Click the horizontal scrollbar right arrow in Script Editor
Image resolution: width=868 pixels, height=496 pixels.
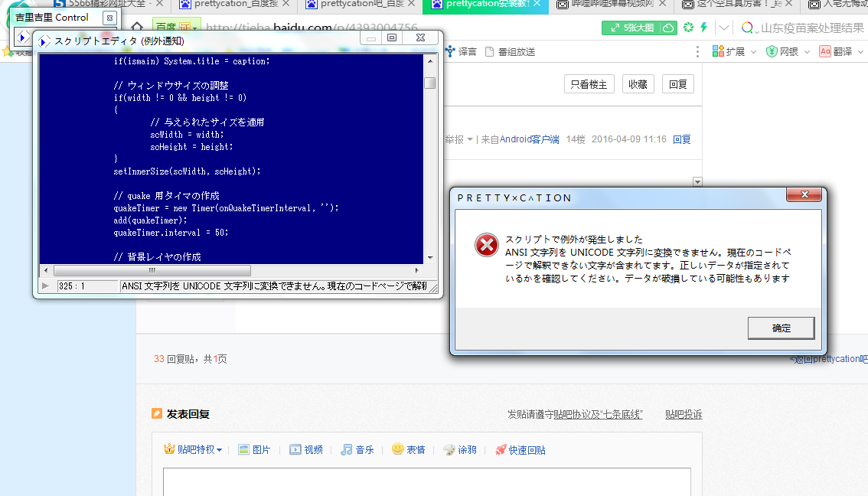point(417,271)
